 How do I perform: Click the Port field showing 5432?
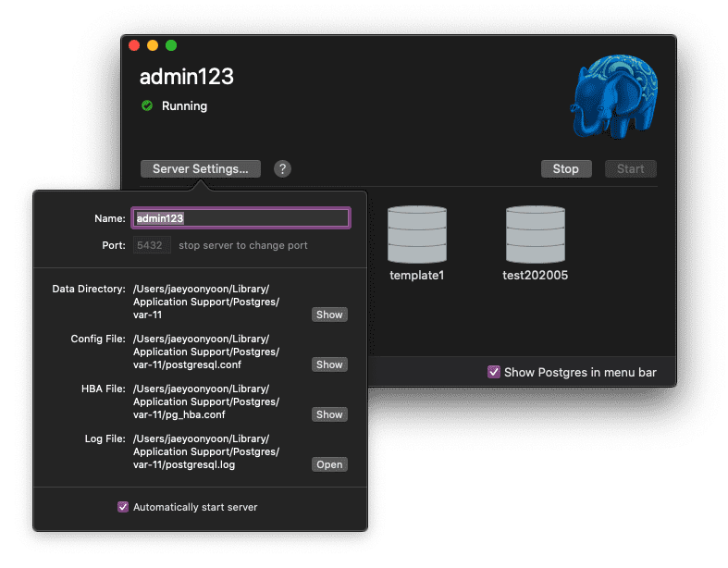point(152,245)
